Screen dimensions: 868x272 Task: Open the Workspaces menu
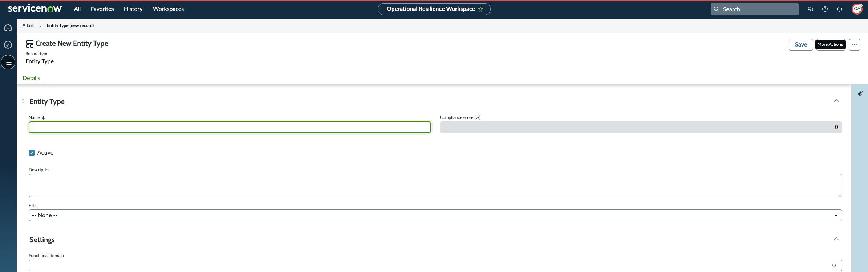pos(168,9)
